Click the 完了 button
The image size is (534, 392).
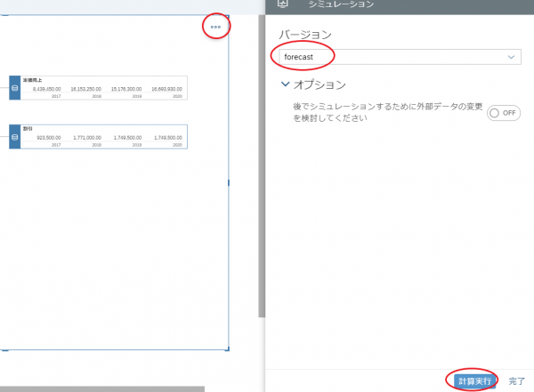click(x=517, y=380)
